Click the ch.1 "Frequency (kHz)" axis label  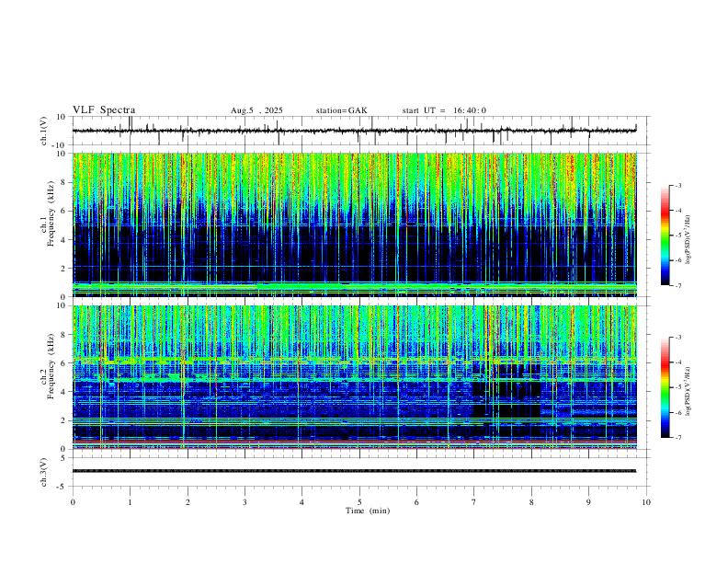click(51, 213)
